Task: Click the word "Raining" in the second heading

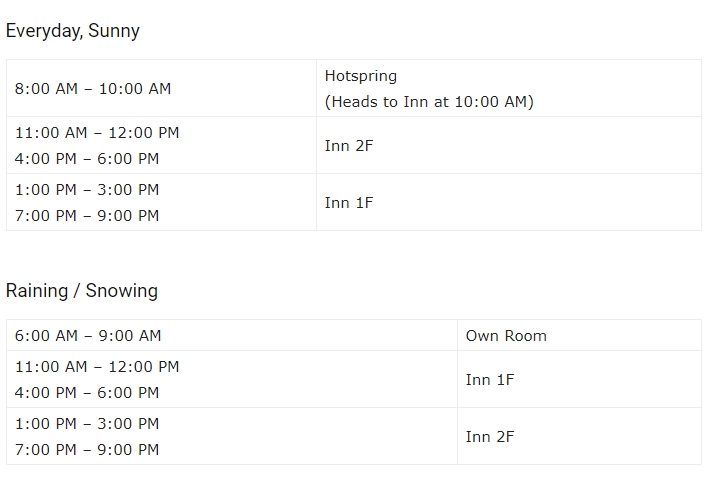Action: (38, 291)
